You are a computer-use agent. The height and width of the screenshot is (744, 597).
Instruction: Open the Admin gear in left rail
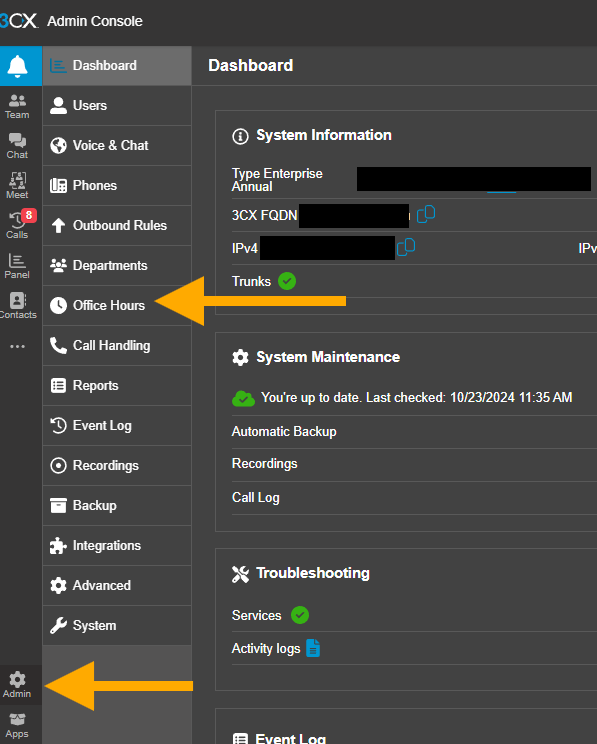[17, 685]
